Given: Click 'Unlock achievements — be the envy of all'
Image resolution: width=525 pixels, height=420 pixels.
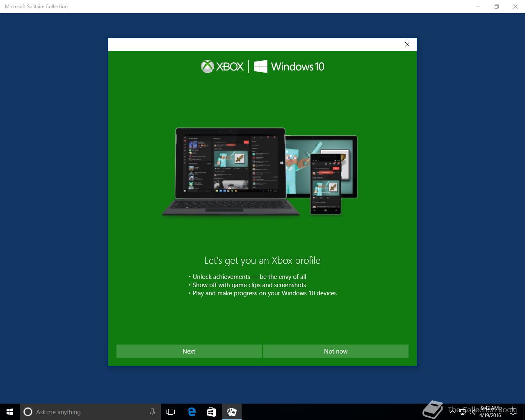Looking at the screenshot, I should click(249, 277).
